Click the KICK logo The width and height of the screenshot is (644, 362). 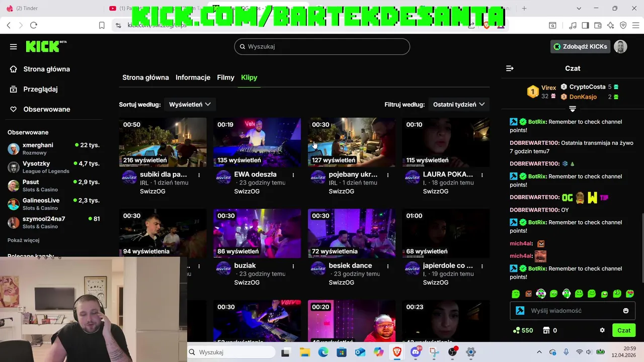click(46, 46)
